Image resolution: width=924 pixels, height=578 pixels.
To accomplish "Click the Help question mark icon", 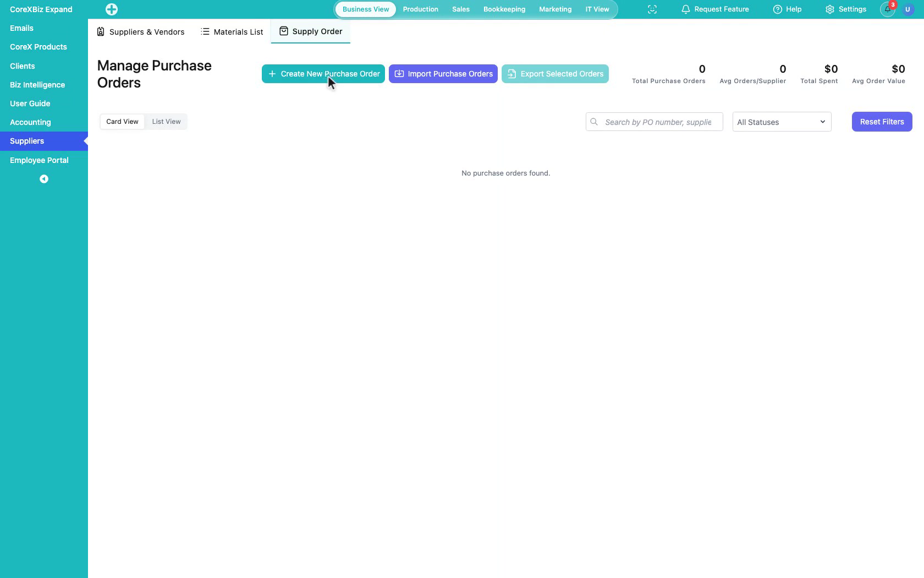I will point(778,9).
